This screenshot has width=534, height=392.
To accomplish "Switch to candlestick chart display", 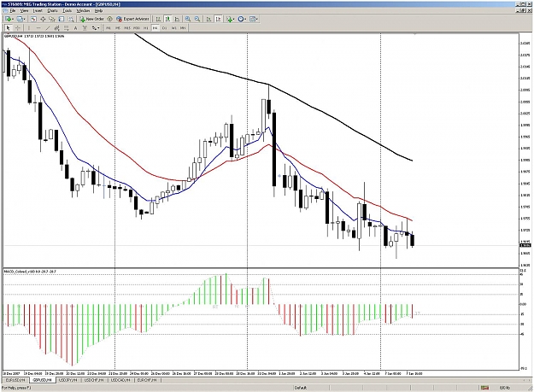I will [168, 19].
